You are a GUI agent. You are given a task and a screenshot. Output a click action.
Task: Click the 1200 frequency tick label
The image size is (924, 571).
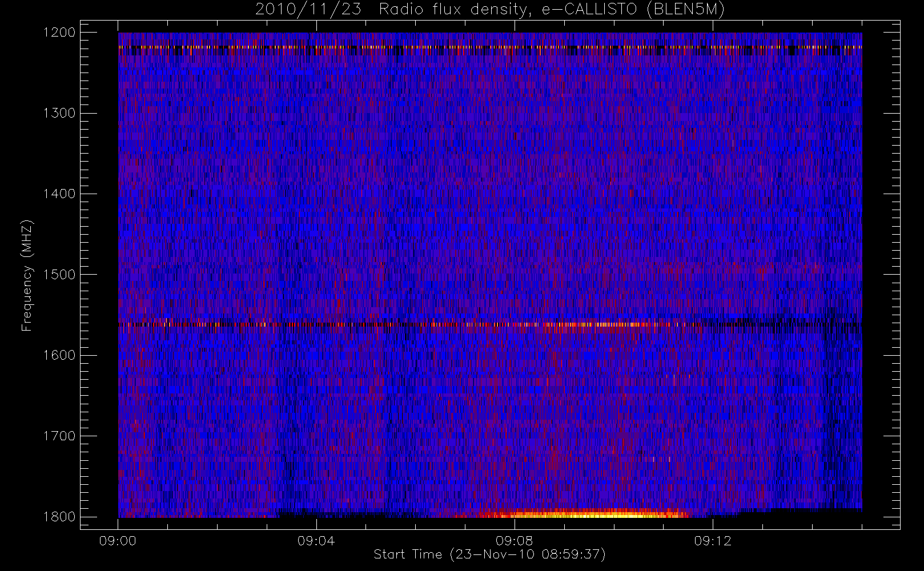click(59, 33)
